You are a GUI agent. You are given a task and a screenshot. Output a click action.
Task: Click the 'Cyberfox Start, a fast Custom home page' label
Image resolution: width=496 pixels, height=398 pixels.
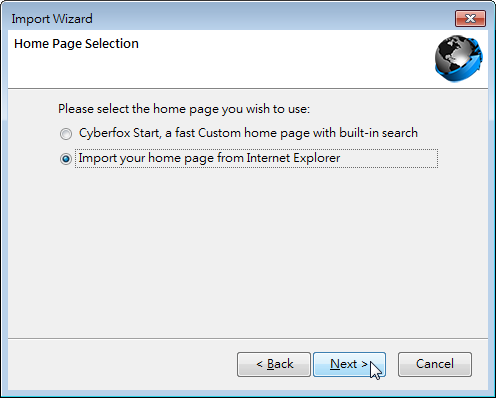(x=248, y=133)
